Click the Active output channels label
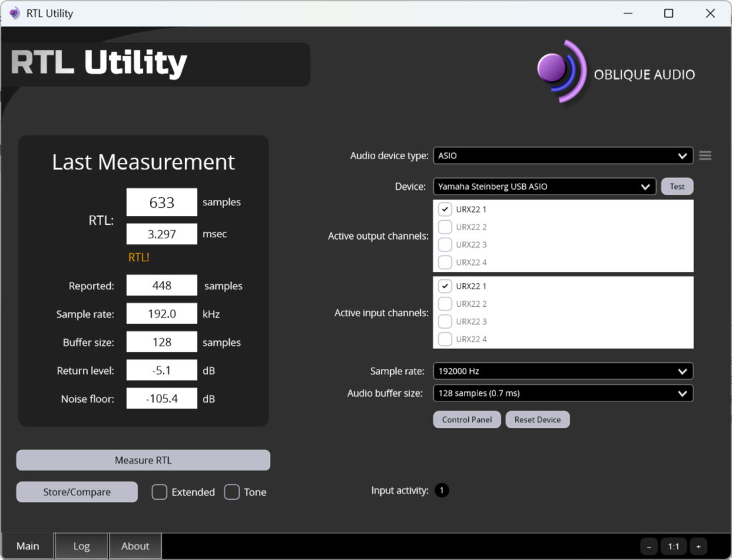 tap(378, 236)
